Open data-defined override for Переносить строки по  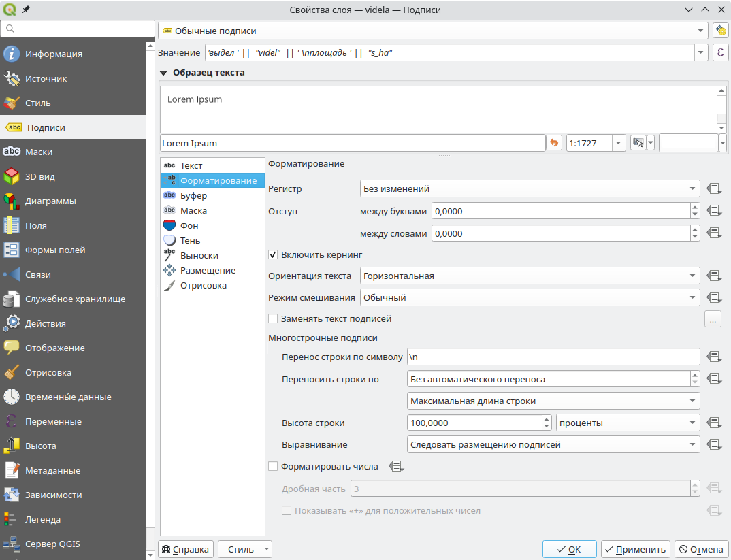click(714, 378)
